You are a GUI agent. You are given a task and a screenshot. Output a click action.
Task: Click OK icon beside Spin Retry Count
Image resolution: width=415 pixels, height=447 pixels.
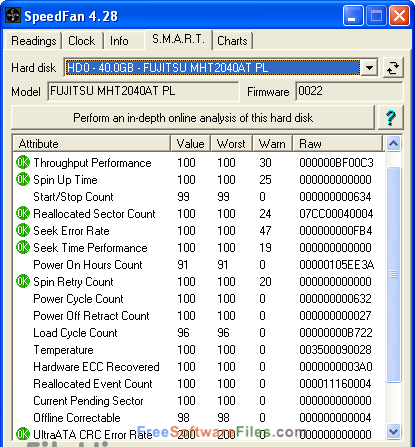23,281
